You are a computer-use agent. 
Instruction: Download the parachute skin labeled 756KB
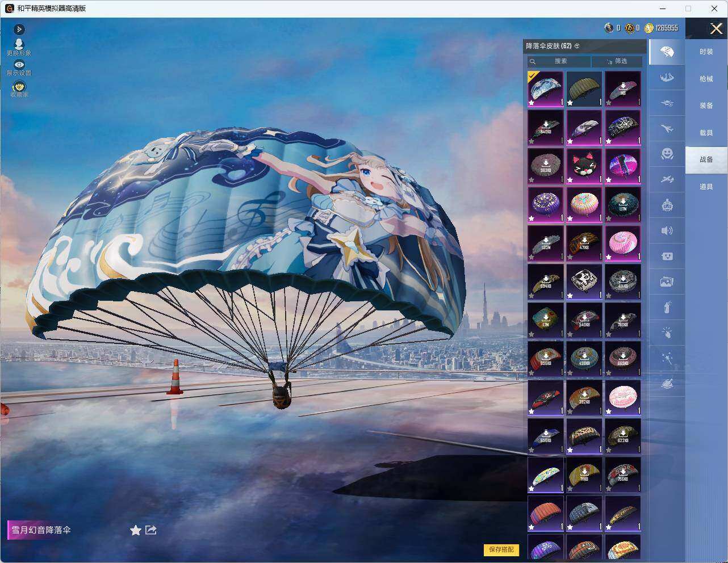click(x=623, y=475)
